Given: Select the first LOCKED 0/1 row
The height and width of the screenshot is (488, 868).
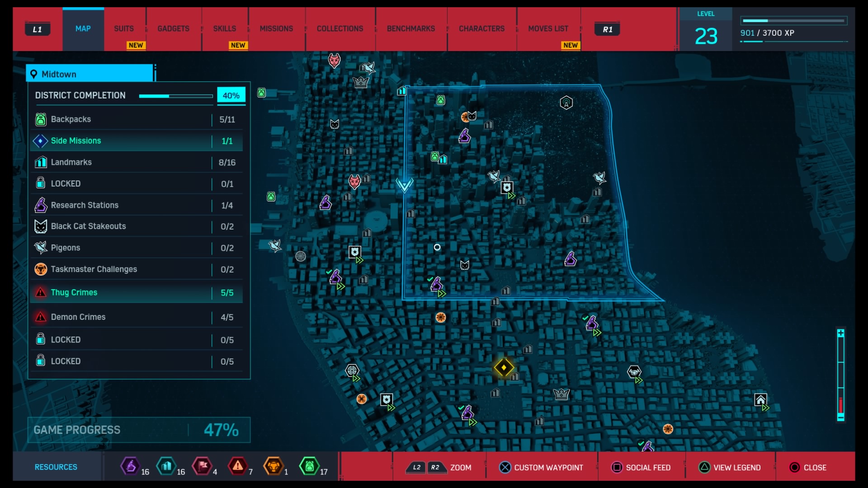Looking at the screenshot, I should [x=137, y=183].
